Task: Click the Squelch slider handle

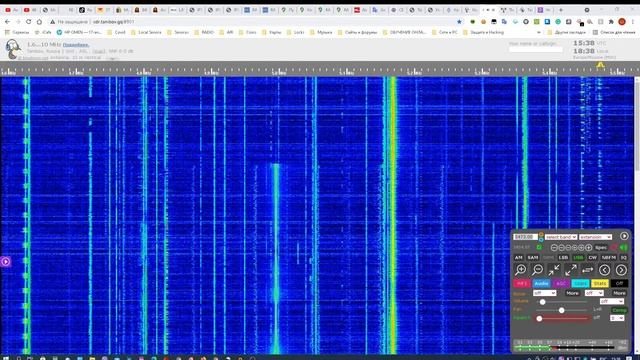Action: tap(539, 318)
